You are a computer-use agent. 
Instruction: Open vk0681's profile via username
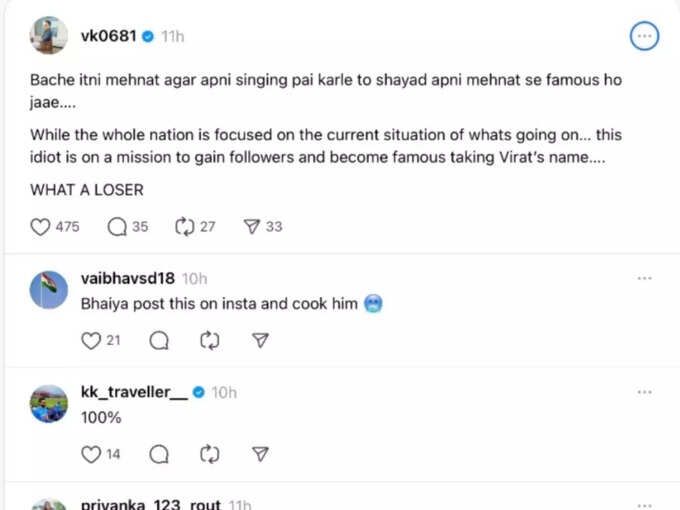[107, 36]
